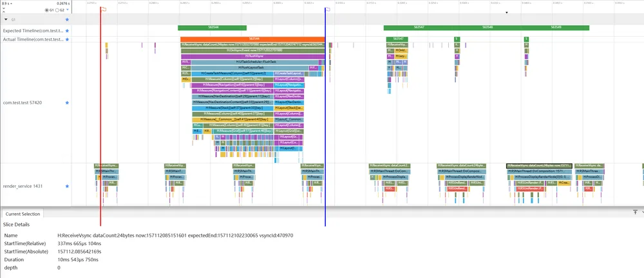This screenshot has width=644, height=278.
Task: Select the black-outlined H:ReceiveVsync slice in render_service
Action: pos(539,165)
